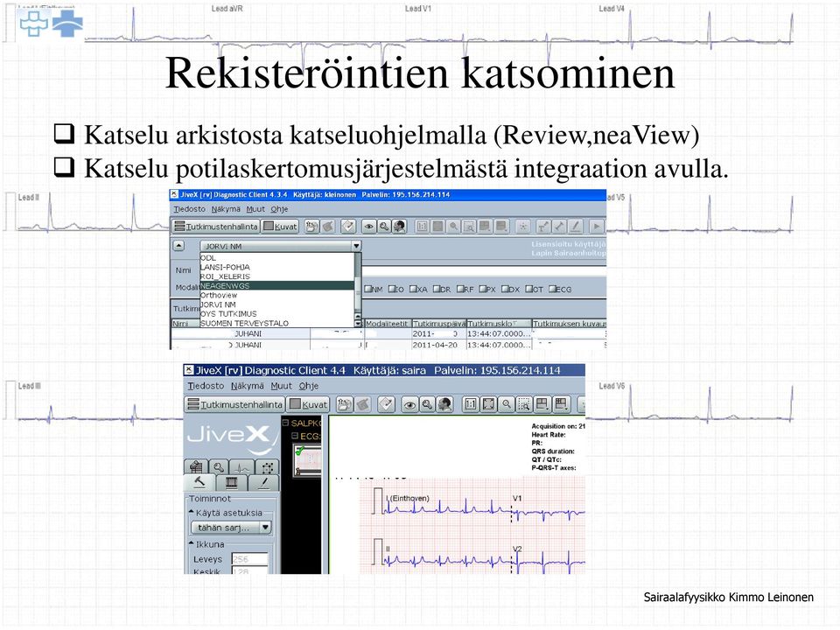Open Ohje menu in JiveX 4.4 window
The height and width of the screenshot is (630, 840).
point(309,386)
